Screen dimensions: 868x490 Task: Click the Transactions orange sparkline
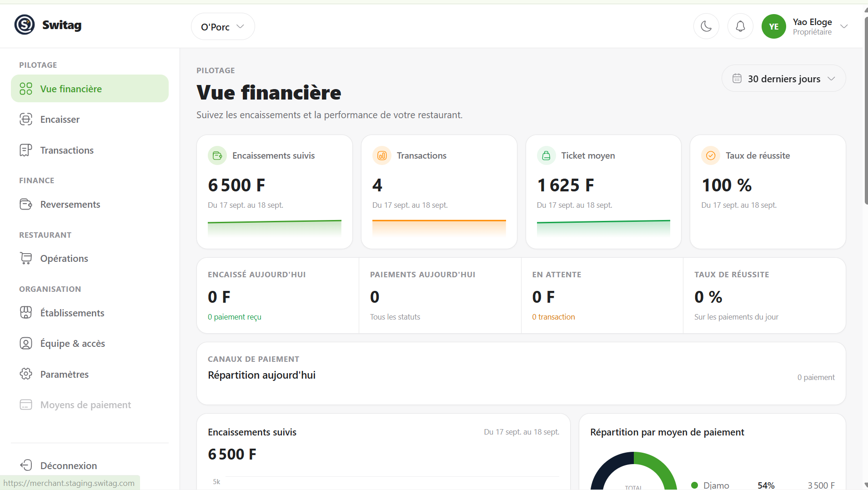pyautogui.click(x=439, y=227)
